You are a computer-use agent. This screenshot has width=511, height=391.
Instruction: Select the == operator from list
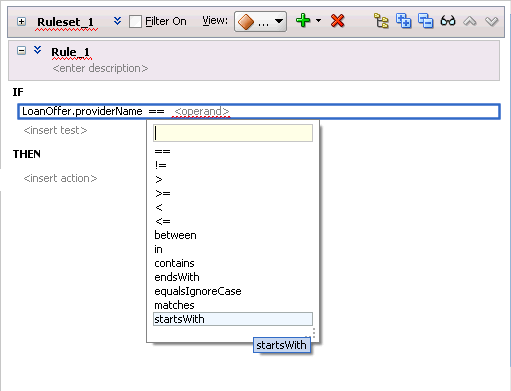(x=233, y=151)
